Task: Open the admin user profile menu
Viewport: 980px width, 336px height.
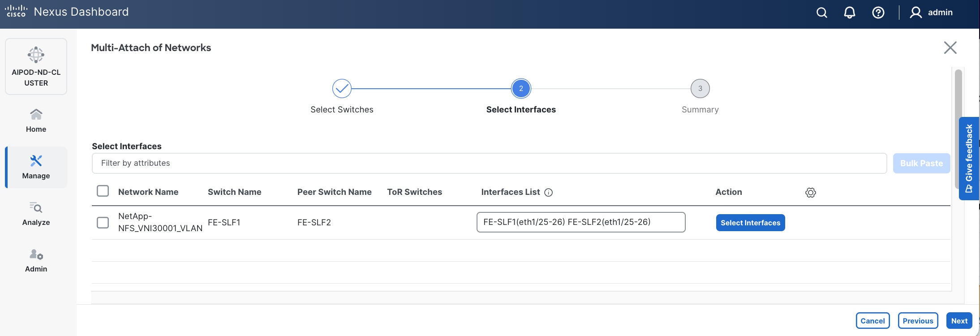Action: (x=931, y=13)
